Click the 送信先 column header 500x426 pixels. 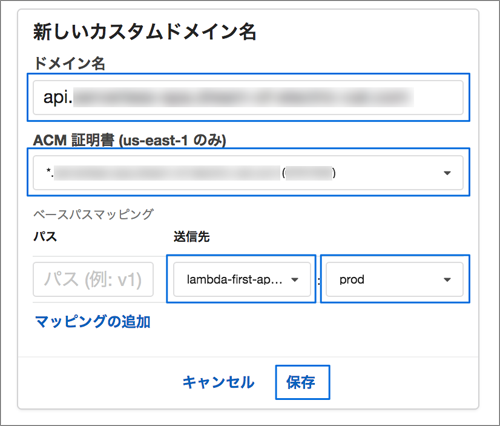(x=191, y=237)
